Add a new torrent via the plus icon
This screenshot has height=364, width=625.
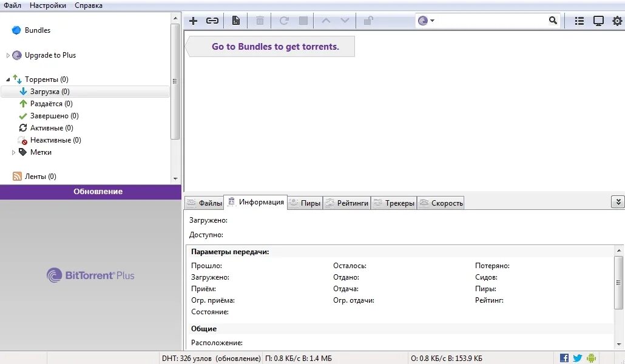coord(193,20)
